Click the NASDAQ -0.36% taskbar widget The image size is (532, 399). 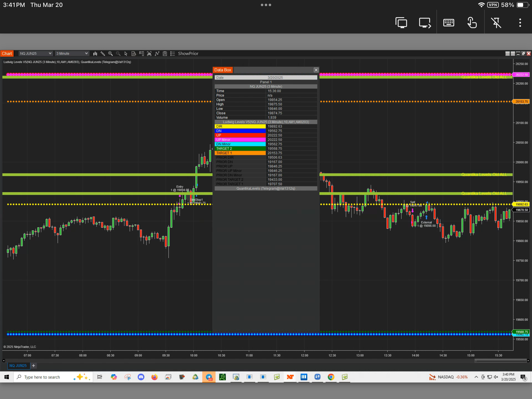tap(448, 377)
